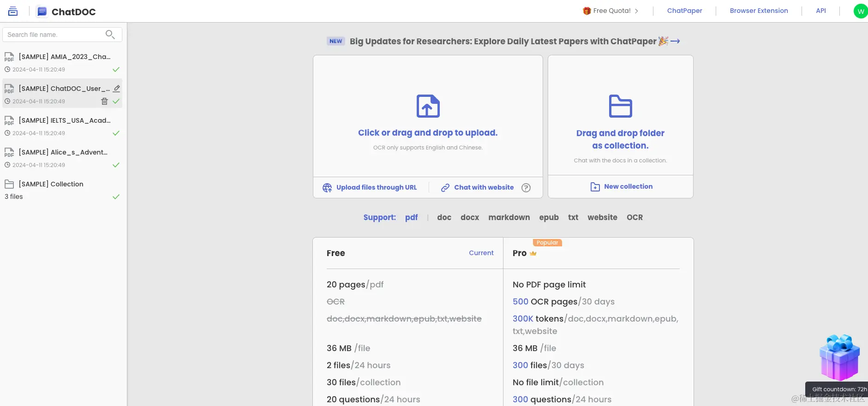Viewport: 868px width, 406px height.
Task: Click the orange "Popular" badge
Action: [547, 243]
